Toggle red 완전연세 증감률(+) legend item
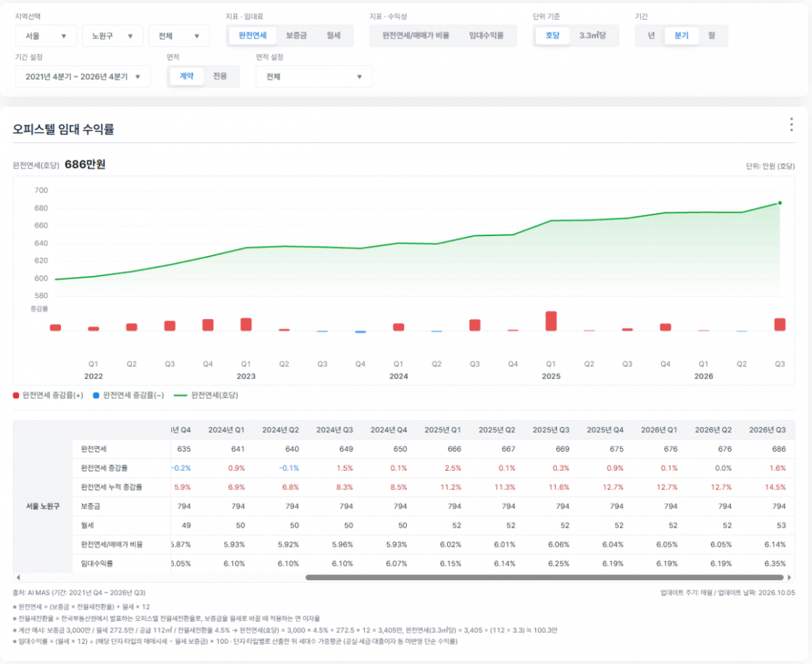Viewport: 812px width, 664px height. 47,395
